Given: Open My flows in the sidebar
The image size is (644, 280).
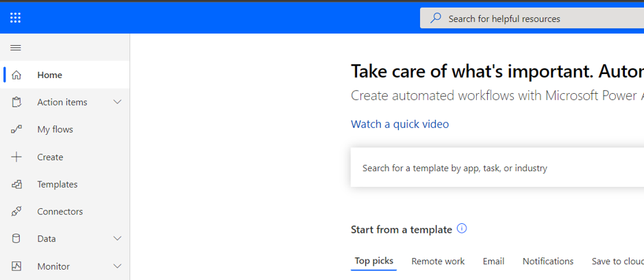Looking at the screenshot, I should 65,130.
